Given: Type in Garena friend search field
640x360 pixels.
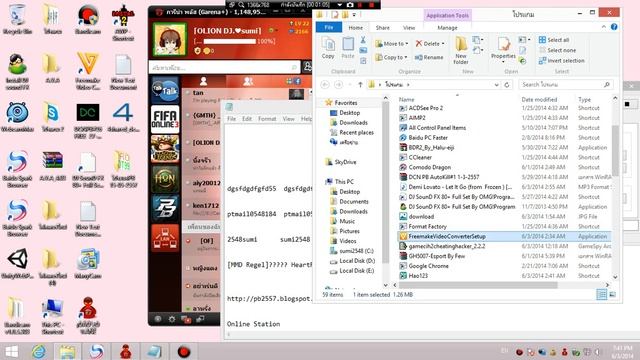Looking at the screenshot, I should point(224,67).
